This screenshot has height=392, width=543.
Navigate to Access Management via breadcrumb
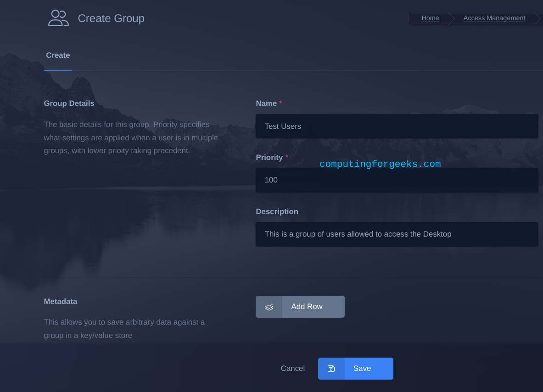click(x=494, y=18)
